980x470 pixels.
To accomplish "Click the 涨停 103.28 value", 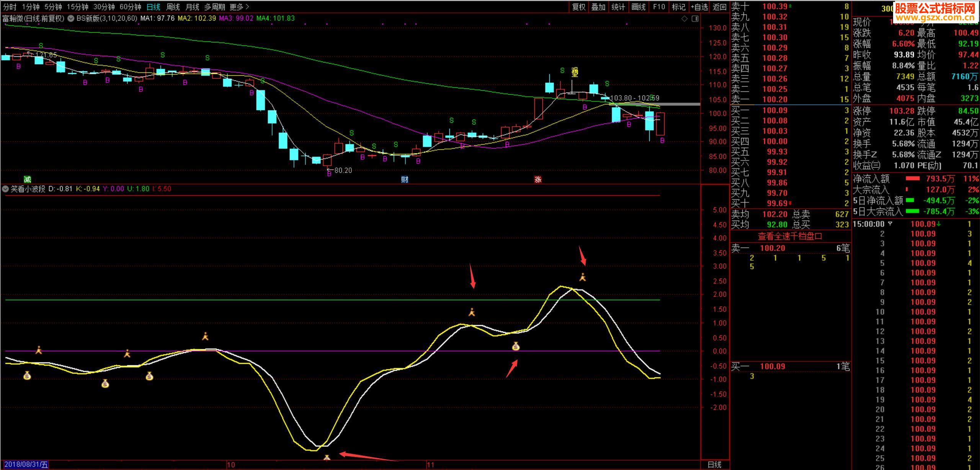I will (x=902, y=111).
